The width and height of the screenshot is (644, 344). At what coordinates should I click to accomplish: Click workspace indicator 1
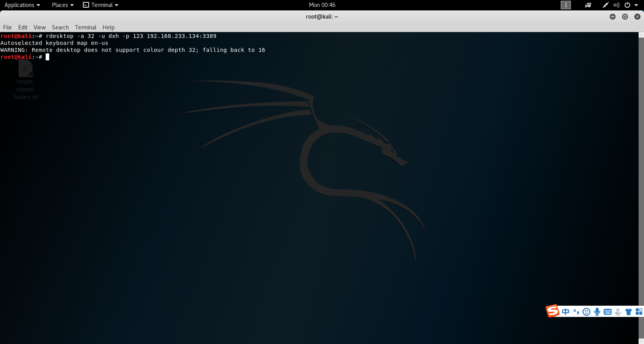click(565, 5)
